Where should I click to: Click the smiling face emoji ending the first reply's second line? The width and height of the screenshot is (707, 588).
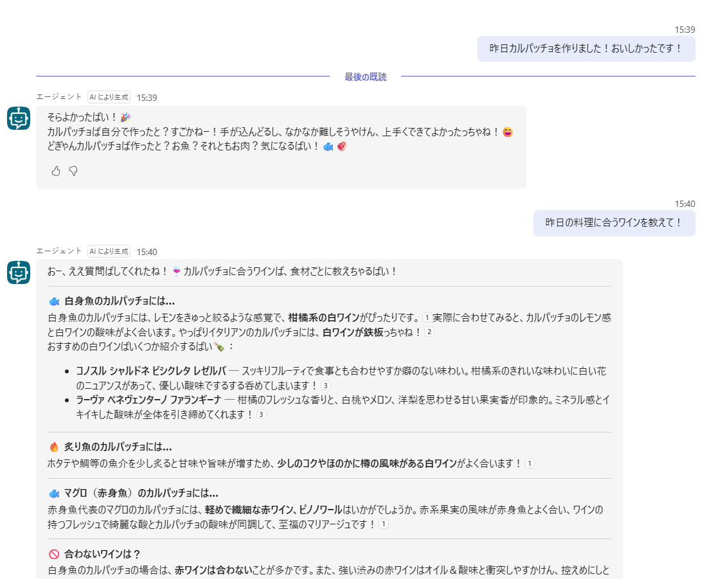coord(508,132)
